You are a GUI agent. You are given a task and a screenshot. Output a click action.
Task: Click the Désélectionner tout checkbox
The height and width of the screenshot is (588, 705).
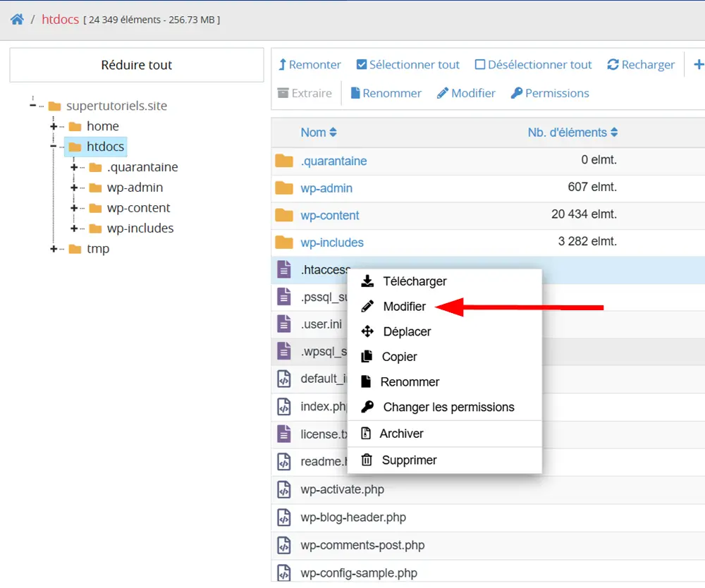point(479,65)
